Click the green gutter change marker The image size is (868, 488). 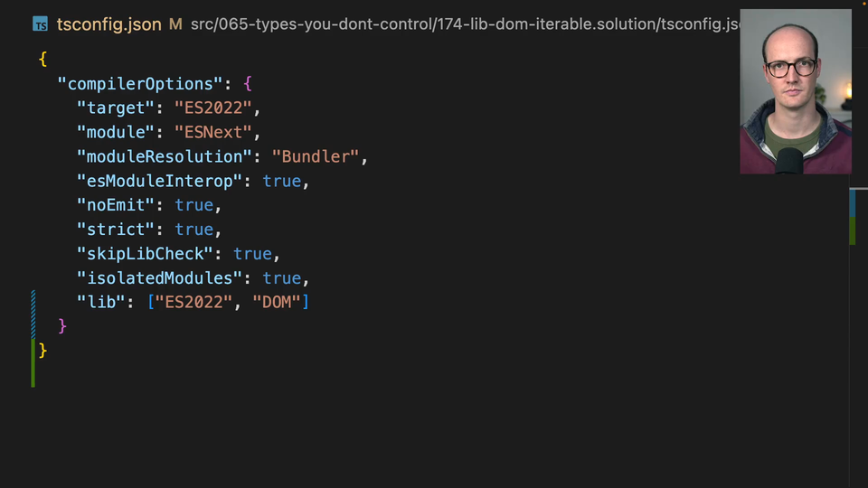33,361
